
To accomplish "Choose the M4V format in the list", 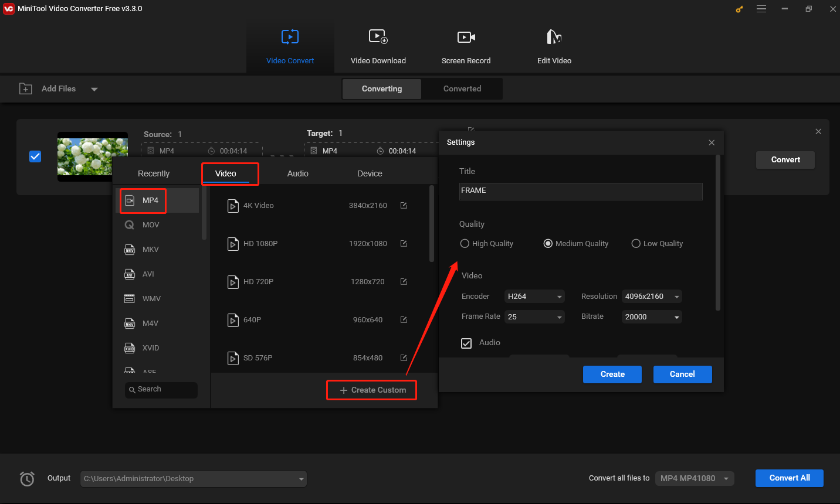I will point(158,323).
